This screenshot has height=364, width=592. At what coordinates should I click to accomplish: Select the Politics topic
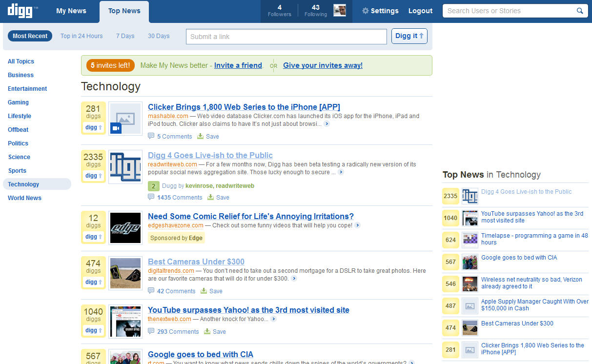[x=18, y=143]
